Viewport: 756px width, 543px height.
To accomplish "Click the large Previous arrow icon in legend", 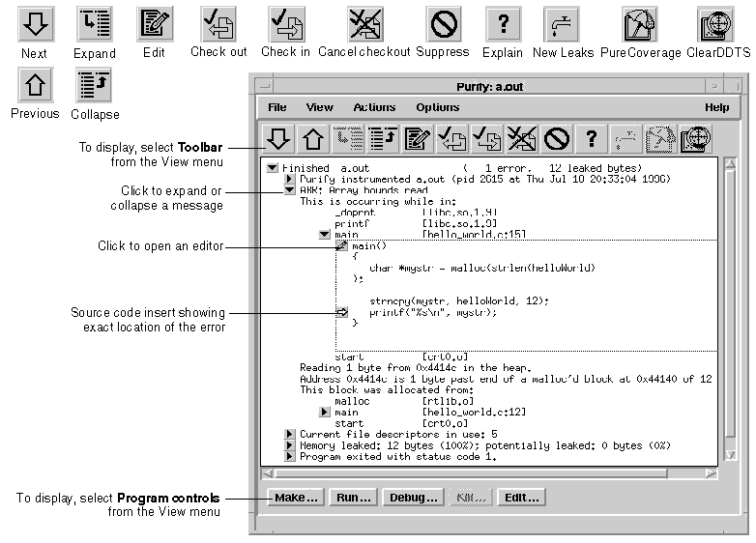I will (36, 85).
